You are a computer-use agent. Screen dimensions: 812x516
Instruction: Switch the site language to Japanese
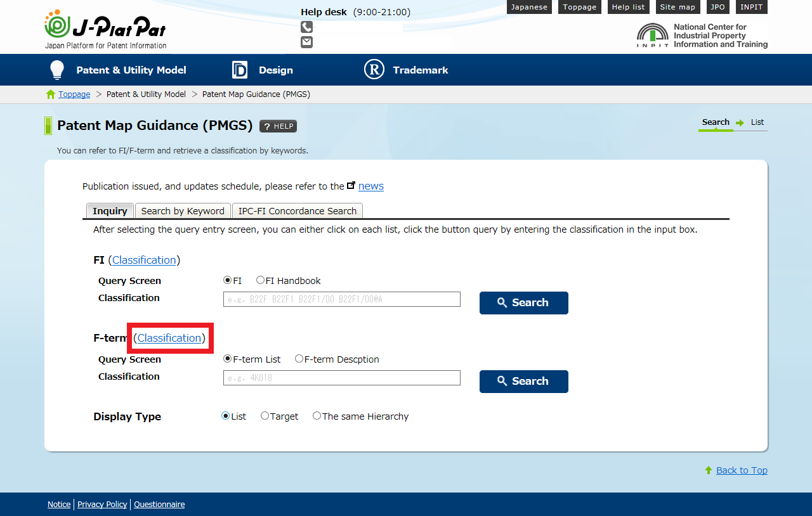529,7
